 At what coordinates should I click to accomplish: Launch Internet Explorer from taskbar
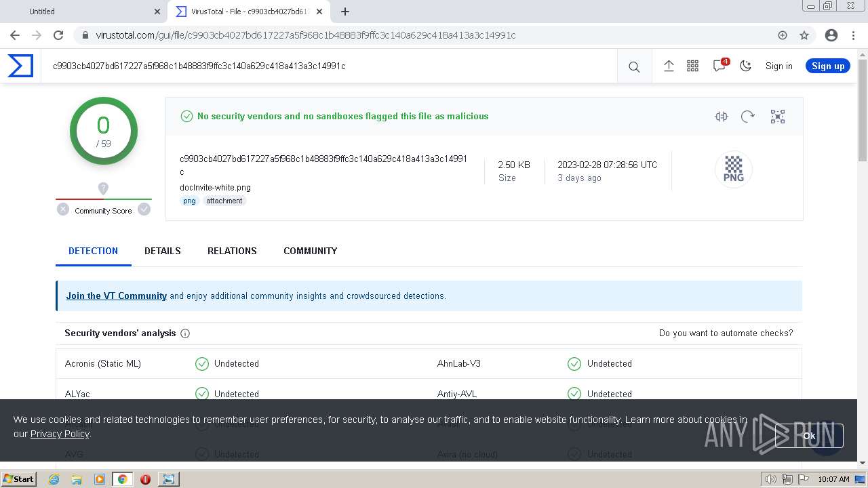tap(54, 479)
